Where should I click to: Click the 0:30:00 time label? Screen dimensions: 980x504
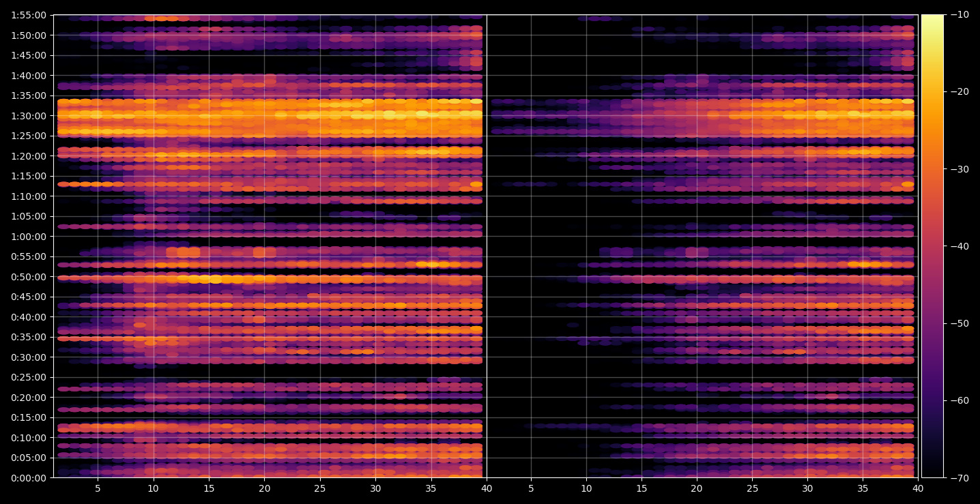point(29,357)
